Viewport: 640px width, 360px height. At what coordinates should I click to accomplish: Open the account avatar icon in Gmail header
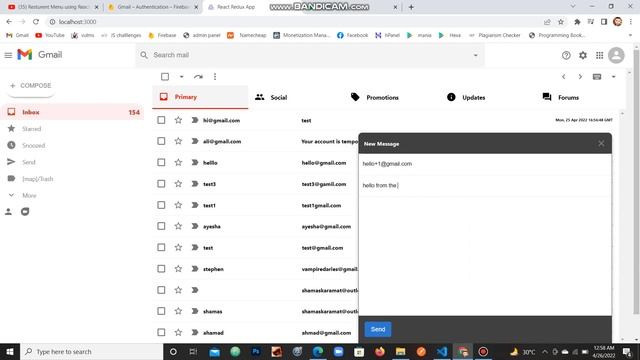[x=616, y=55]
